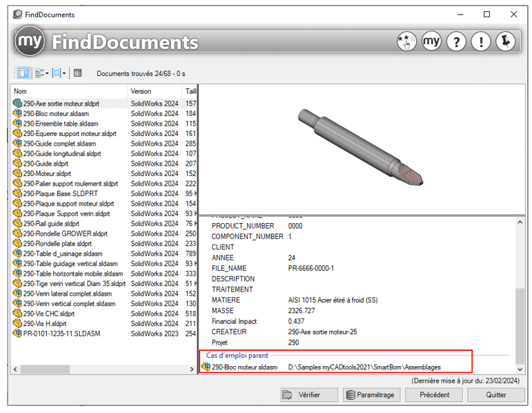This screenshot has width=532, height=413.
Task: Click assembly icon of 290-Bloc moteur.sldasm in list
Action: (x=17, y=113)
